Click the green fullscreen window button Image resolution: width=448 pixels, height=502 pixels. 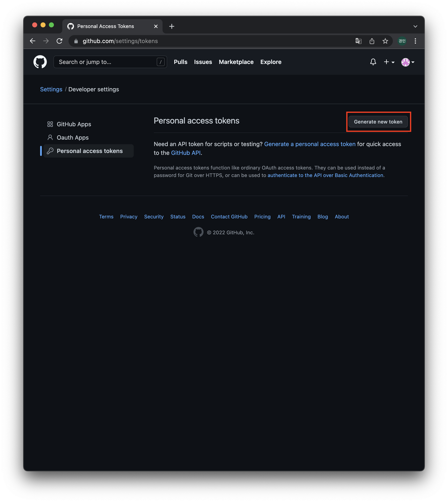(51, 25)
